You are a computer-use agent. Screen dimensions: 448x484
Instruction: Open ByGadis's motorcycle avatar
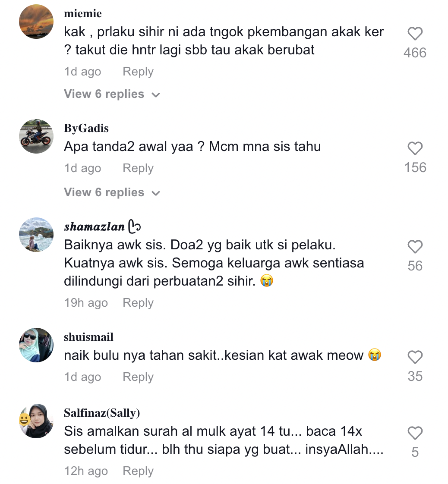(36, 136)
